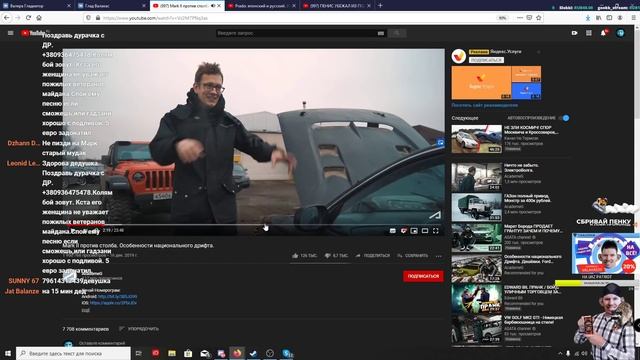Reload the page with refresh icon
Viewport: 640px width, 360px height.
[x=28, y=18]
